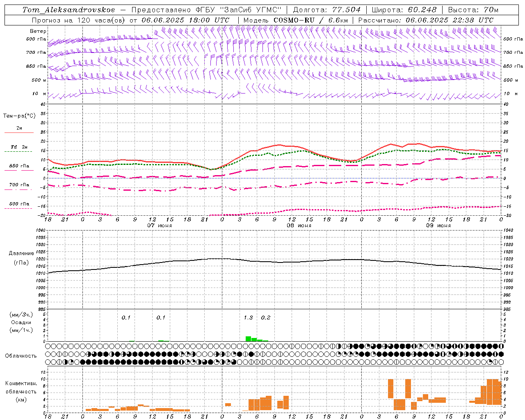Click the forecast start time 06.06.2025 18:00 UTC
The height and width of the screenshot is (420, 525).
point(185,20)
